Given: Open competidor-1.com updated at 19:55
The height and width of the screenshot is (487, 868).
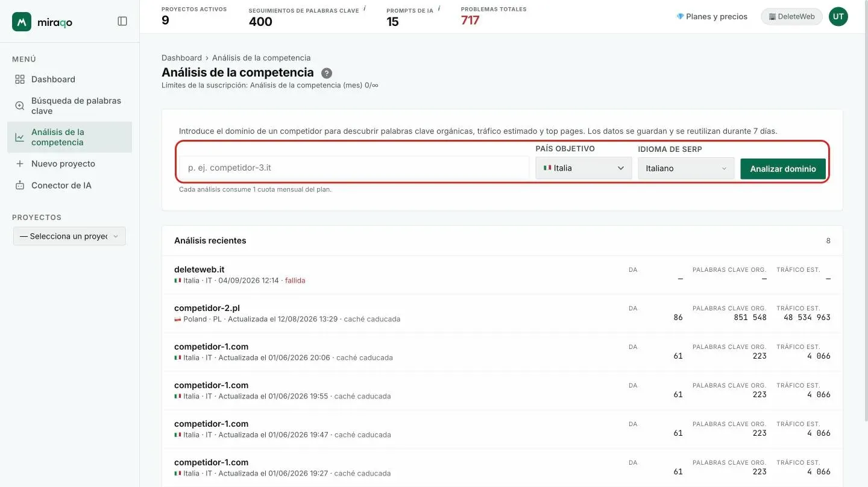Looking at the screenshot, I should (502, 391).
